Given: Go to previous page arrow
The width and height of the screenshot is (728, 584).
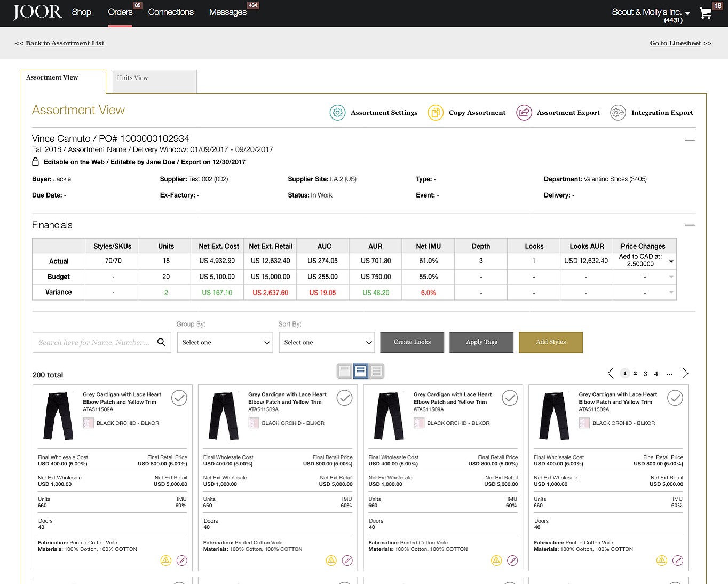Looking at the screenshot, I should [611, 373].
